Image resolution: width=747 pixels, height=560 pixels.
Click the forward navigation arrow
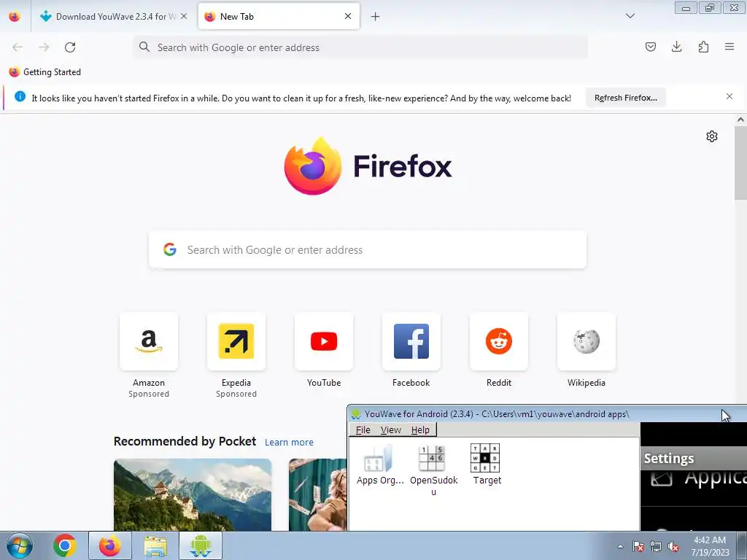[44, 47]
